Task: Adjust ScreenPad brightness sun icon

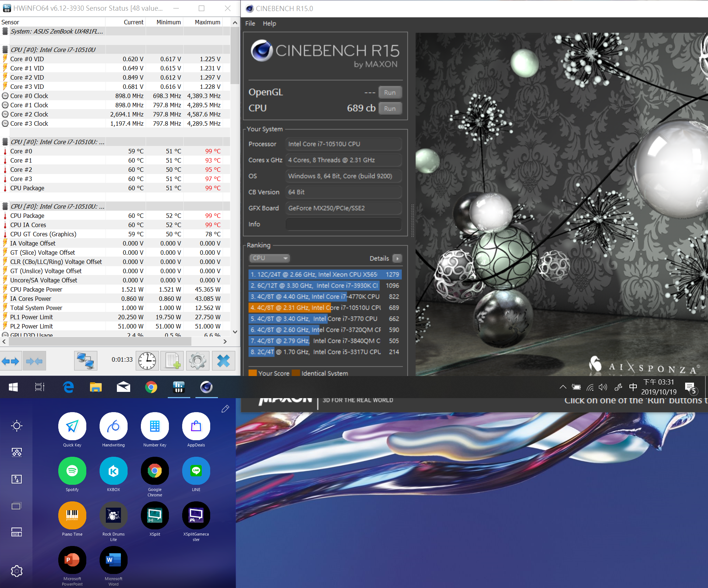Action: (x=17, y=426)
